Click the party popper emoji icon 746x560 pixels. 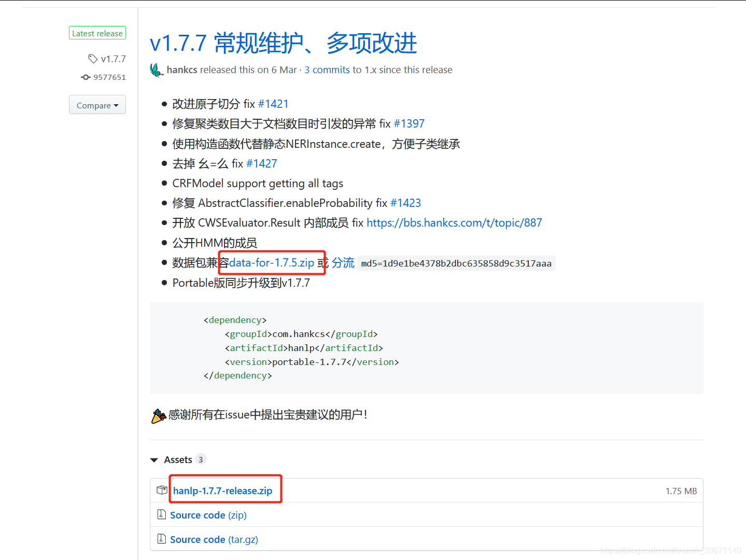[159, 416]
